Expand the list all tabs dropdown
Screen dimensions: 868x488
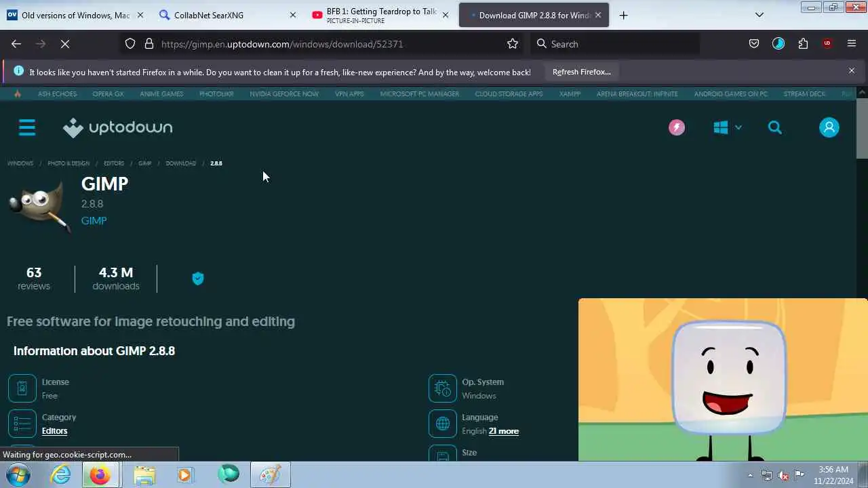pos(759,15)
